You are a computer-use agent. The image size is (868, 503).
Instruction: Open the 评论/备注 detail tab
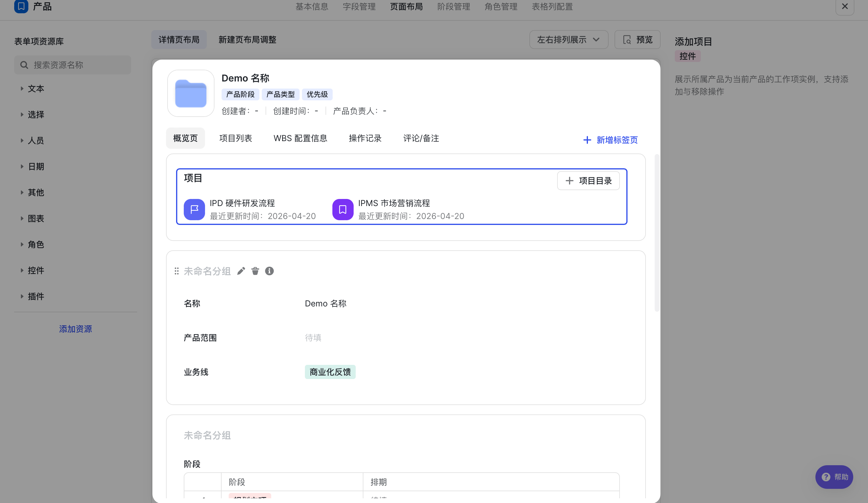[421, 138]
